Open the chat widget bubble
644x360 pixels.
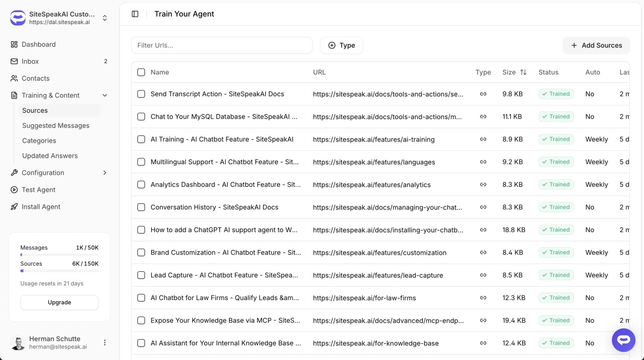point(623,340)
